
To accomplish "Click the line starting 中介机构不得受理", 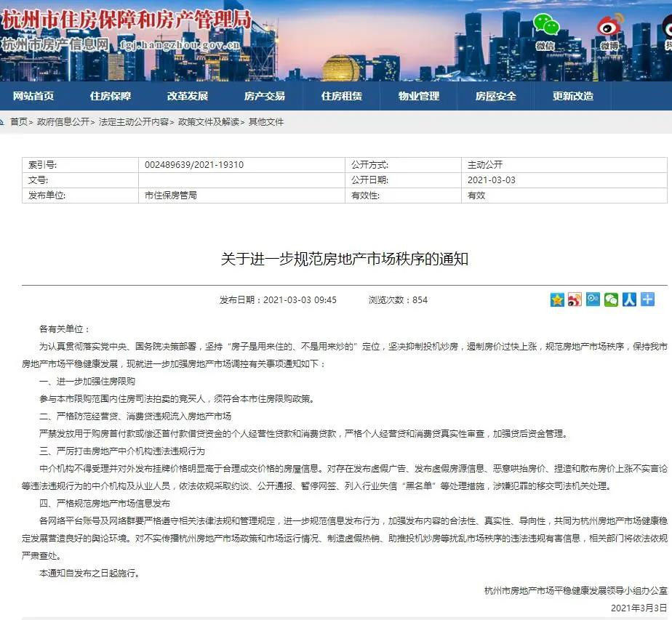I will 353,469.
